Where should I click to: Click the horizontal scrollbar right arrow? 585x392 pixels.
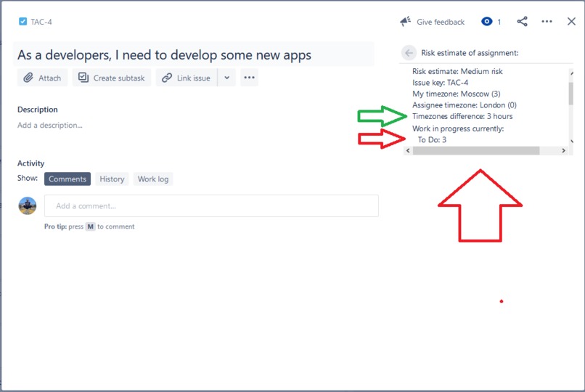(x=563, y=151)
